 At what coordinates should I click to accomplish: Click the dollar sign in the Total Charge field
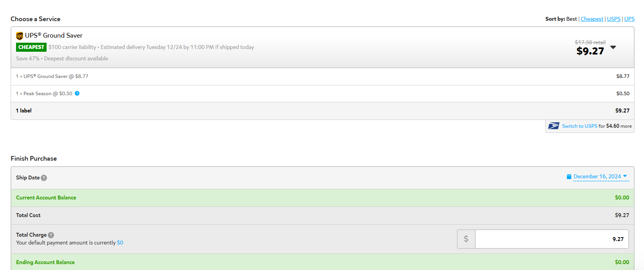466,239
